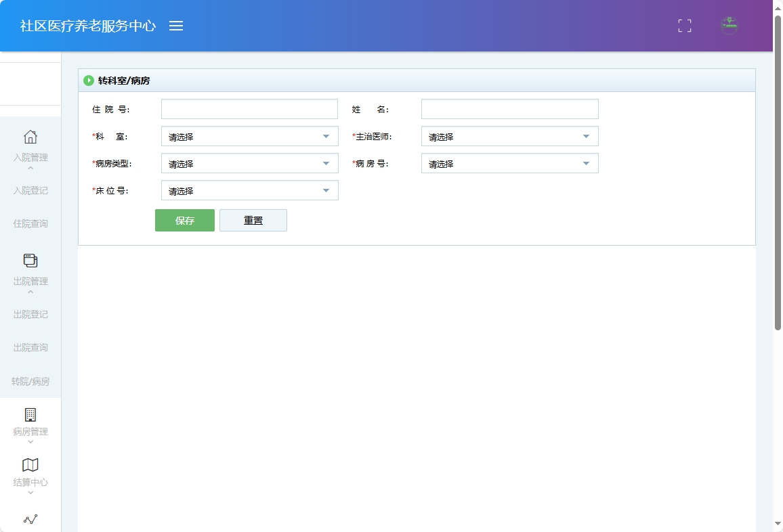Image resolution: width=783 pixels, height=532 pixels.
Task: Toggle fullscreen using the top-right icon
Action: click(684, 26)
